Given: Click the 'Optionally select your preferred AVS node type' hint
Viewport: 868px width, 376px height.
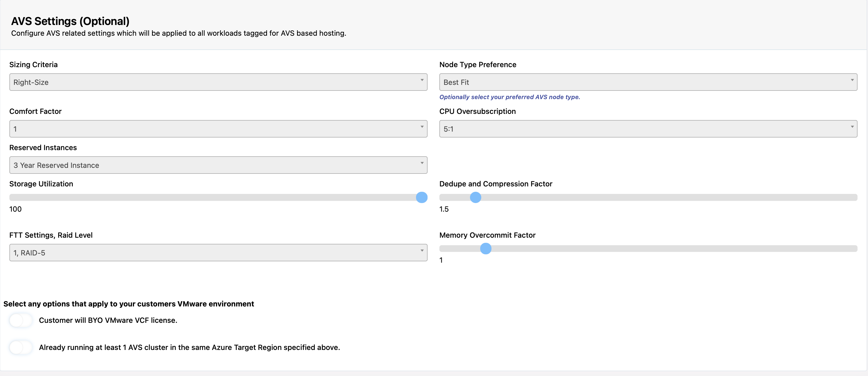Looking at the screenshot, I should [x=509, y=97].
